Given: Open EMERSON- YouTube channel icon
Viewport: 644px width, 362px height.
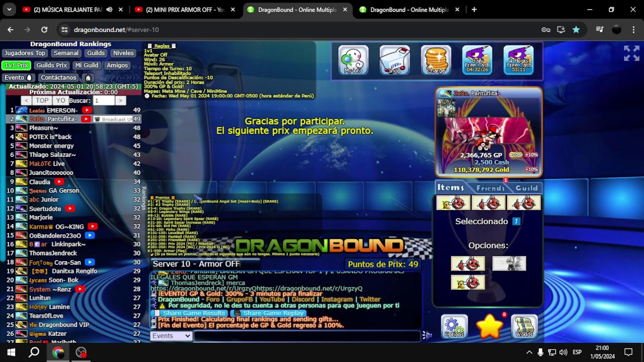Looking at the screenshot, I should 87,110.
